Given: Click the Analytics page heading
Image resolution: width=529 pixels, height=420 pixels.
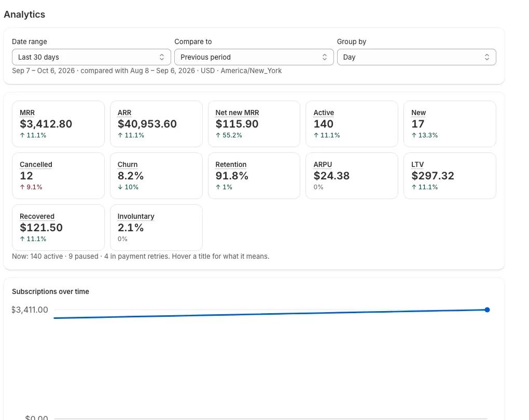Looking at the screenshot, I should 24,15.
